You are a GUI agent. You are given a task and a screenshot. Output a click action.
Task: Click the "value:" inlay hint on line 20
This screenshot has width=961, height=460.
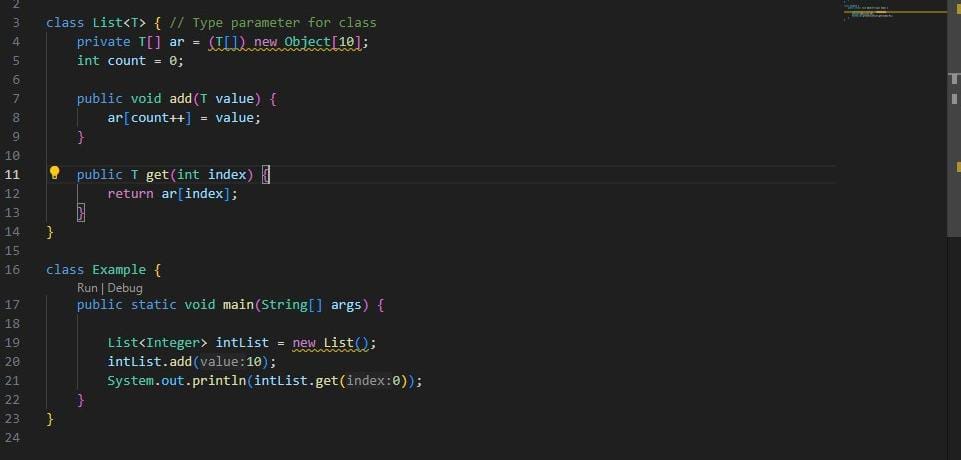tap(223, 361)
